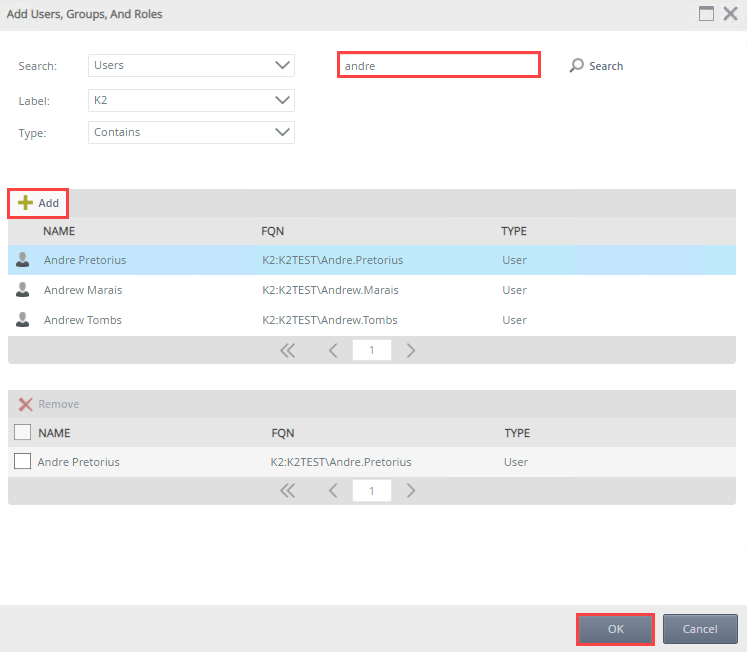Click the search text field containing andre
The image size is (747, 652).
(438, 66)
